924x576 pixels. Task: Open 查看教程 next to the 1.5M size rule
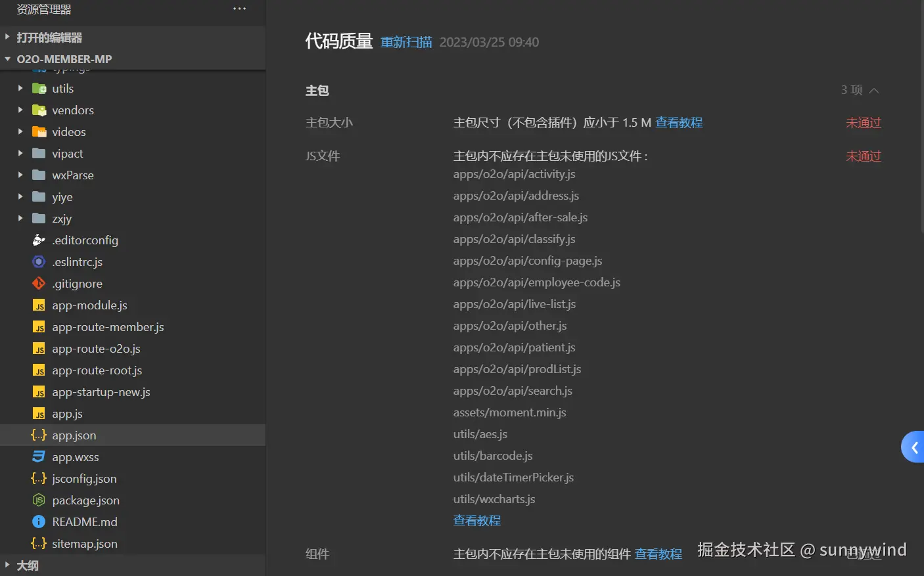pos(679,122)
